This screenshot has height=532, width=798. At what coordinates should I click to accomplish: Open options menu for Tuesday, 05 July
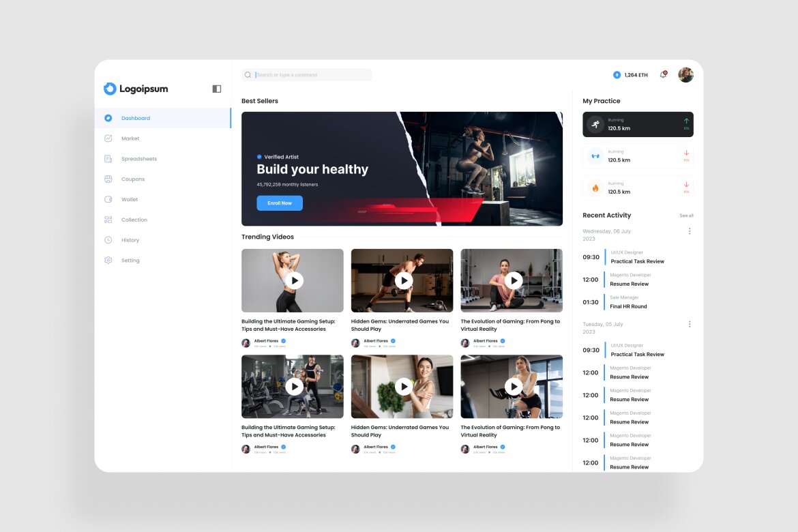[689, 324]
